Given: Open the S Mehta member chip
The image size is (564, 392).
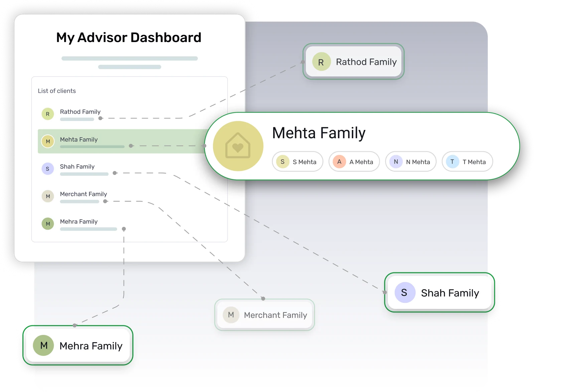Looking at the screenshot, I should coord(298,162).
